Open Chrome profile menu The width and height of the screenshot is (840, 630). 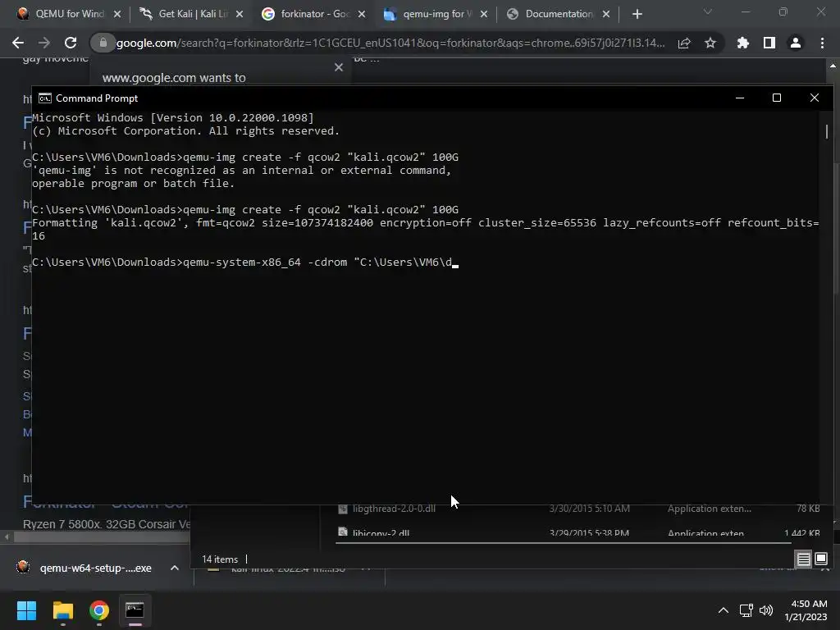796,43
